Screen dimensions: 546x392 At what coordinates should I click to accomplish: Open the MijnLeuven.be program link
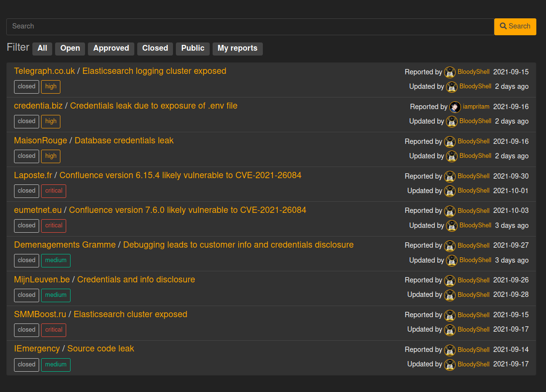(x=42, y=280)
